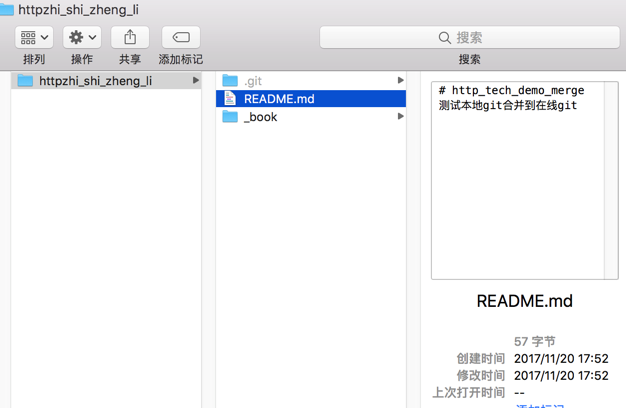Click the .git folder icon
The height and width of the screenshot is (408, 626).
pos(230,81)
